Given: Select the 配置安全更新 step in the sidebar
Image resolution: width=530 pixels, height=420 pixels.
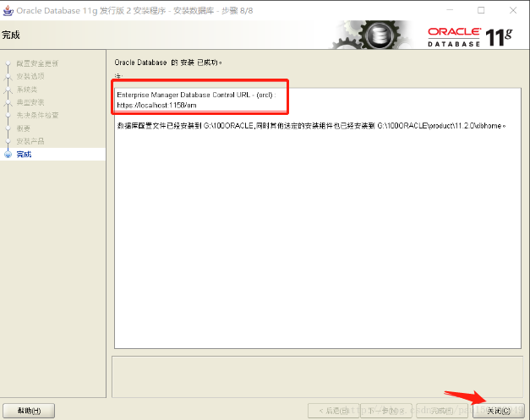Looking at the screenshot, I should point(37,63).
